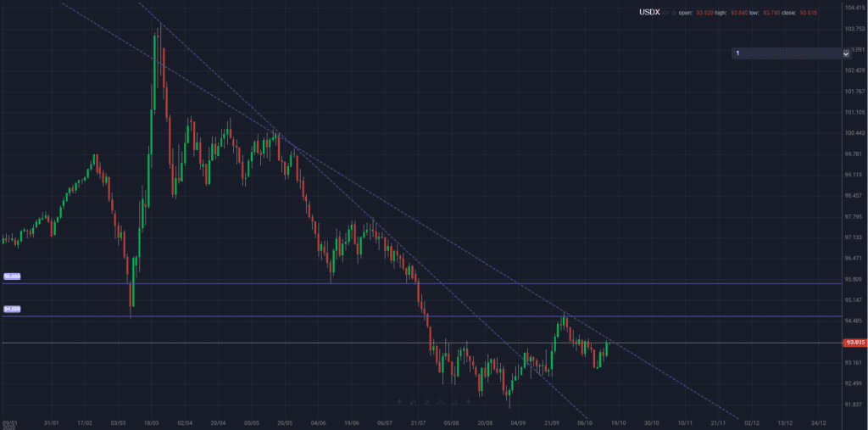The width and height of the screenshot is (868, 430).
Task: Click the 18/03 date axis label
Action: pyautogui.click(x=153, y=422)
